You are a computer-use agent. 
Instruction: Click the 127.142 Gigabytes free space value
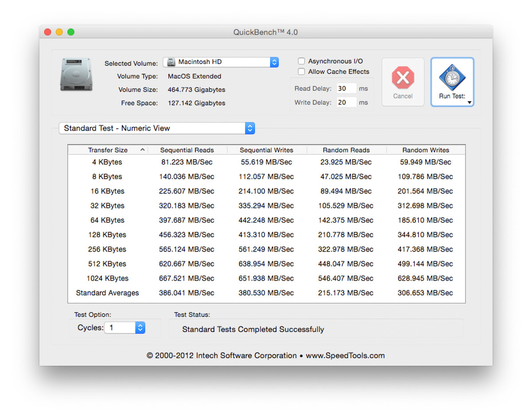[x=196, y=103]
